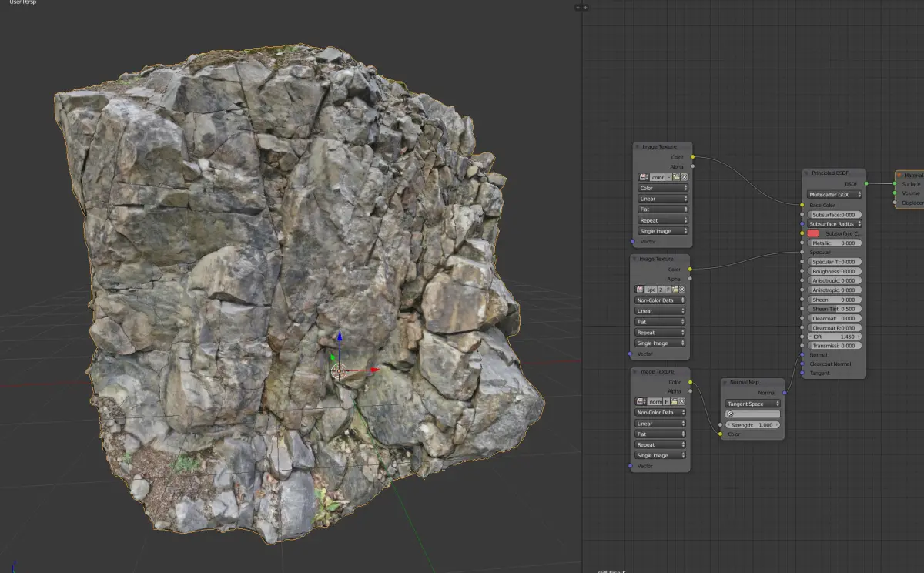Open the Multiscatter GGX distribution dropdown
The width and height of the screenshot is (924, 573).
[835, 195]
